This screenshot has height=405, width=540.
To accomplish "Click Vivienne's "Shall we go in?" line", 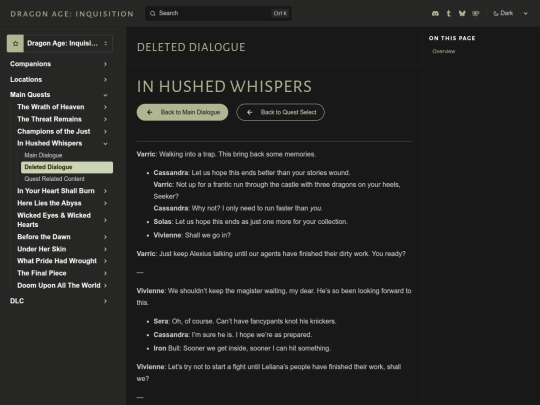I will [x=192, y=235].
